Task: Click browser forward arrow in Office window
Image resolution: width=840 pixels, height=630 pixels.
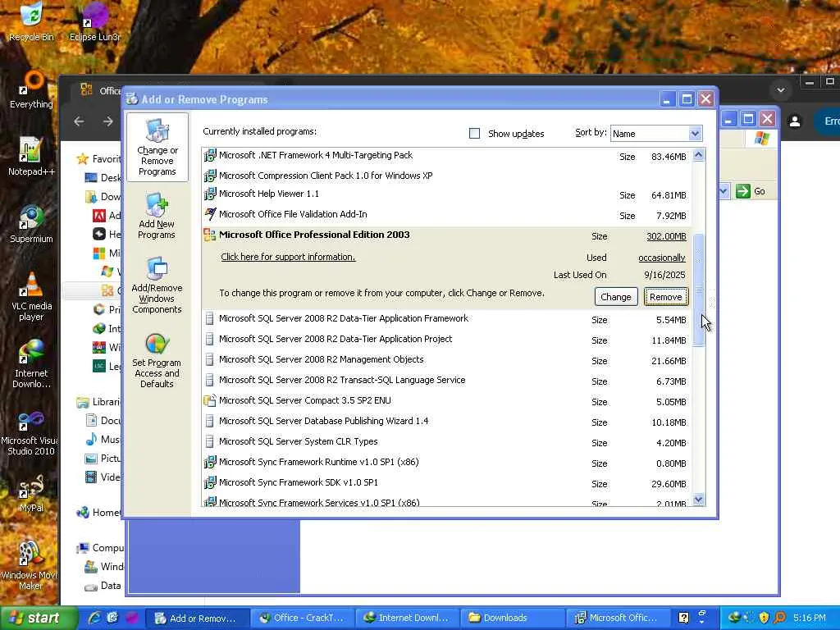Action: [x=108, y=121]
